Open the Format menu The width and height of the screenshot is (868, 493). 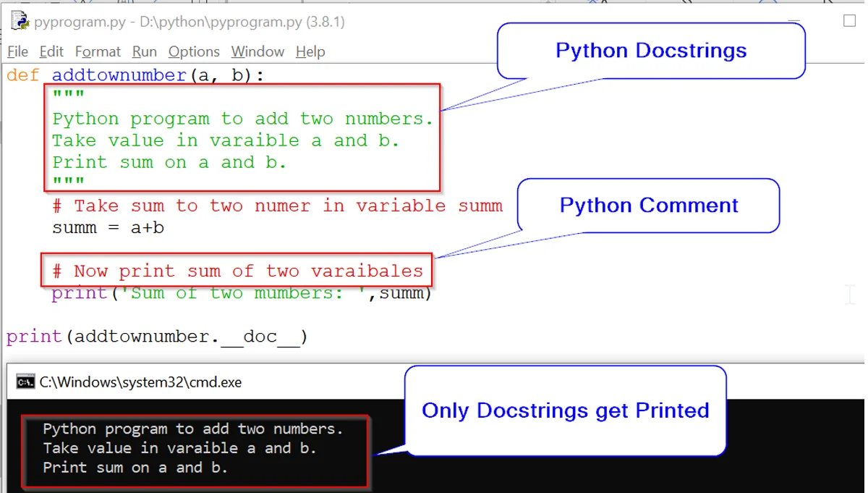tap(98, 51)
